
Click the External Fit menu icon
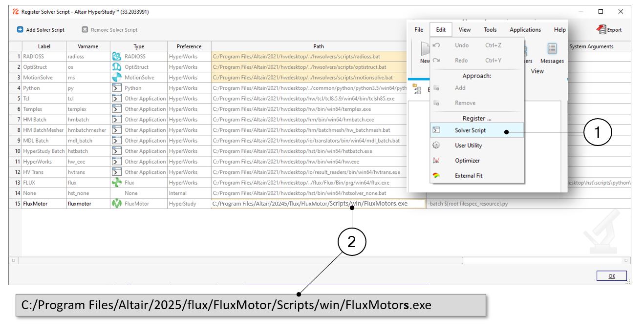point(437,176)
